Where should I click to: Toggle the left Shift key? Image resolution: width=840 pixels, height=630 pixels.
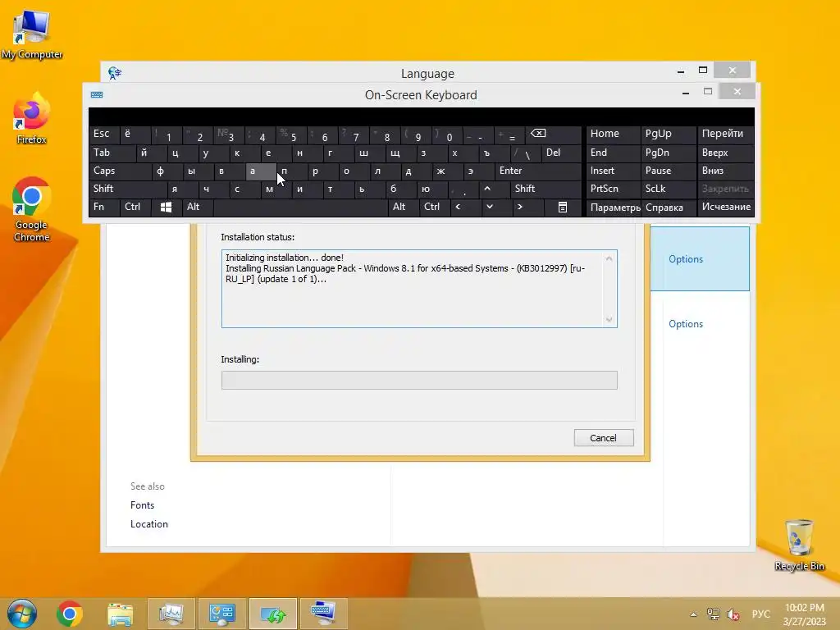point(127,189)
